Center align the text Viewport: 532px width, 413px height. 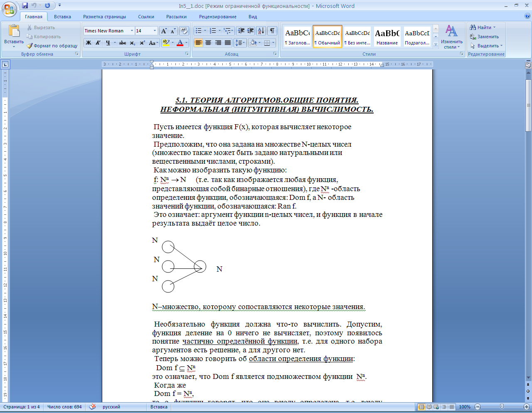(208, 43)
